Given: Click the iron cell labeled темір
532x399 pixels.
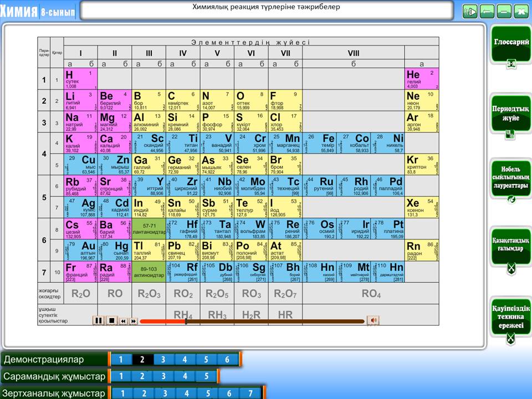Looking at the screenshot, I should [x=319, y=143].
